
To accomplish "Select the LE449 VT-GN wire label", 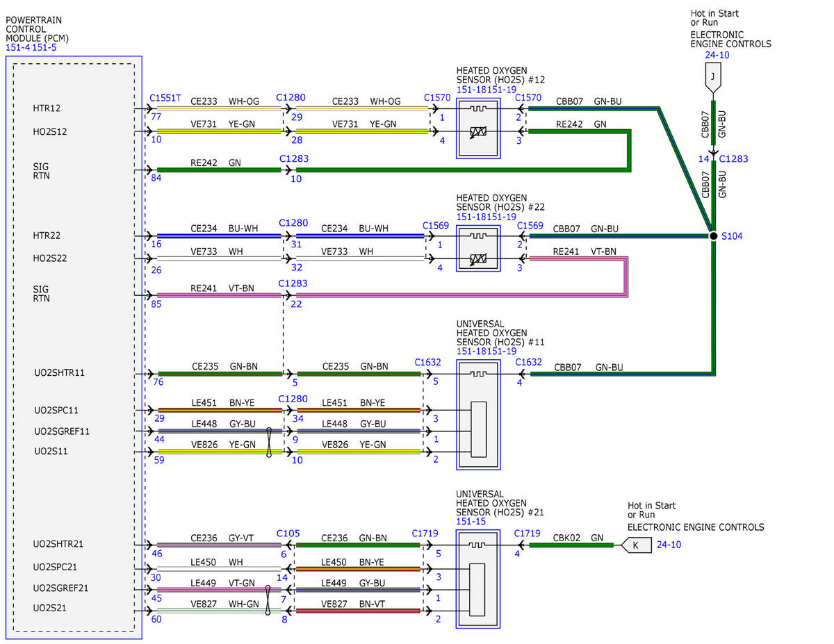I will 223,584.
